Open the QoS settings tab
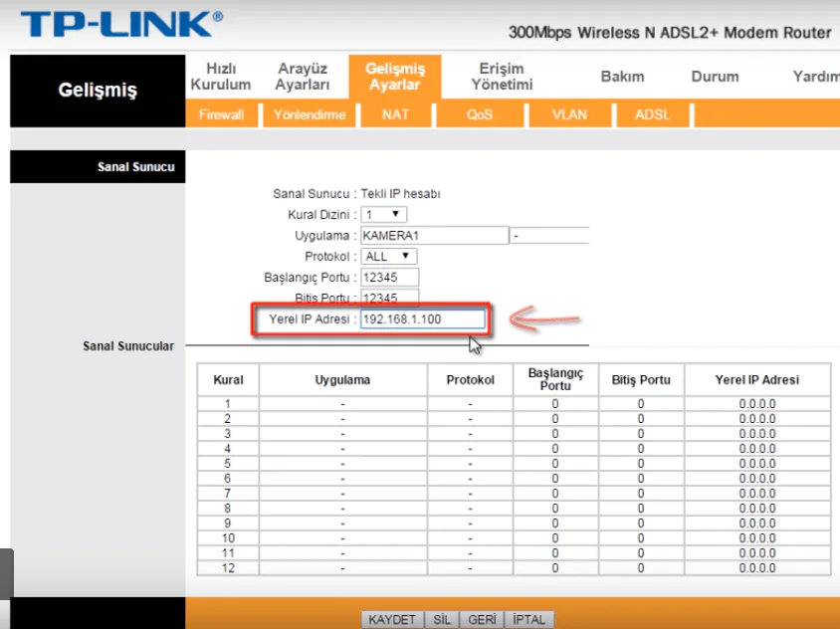Viewport: 840px width, 629px height. tap(479, 114)
